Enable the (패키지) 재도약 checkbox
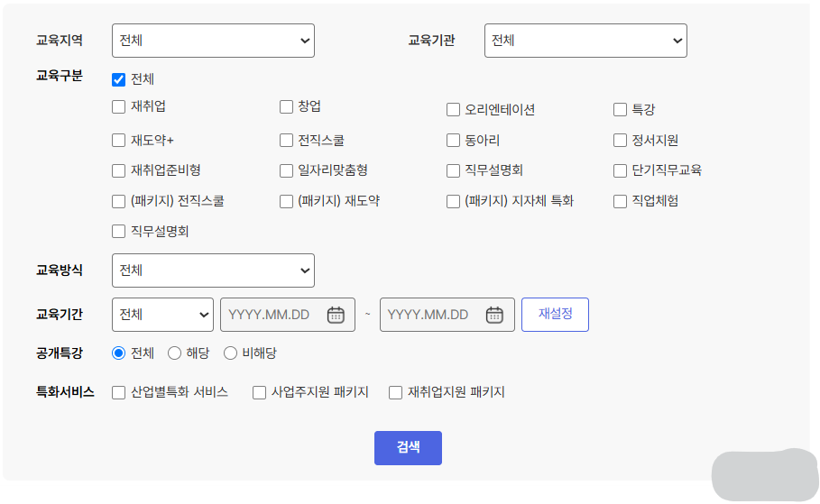The width and height of the screenshot is (820, 504). coord(286,201)
